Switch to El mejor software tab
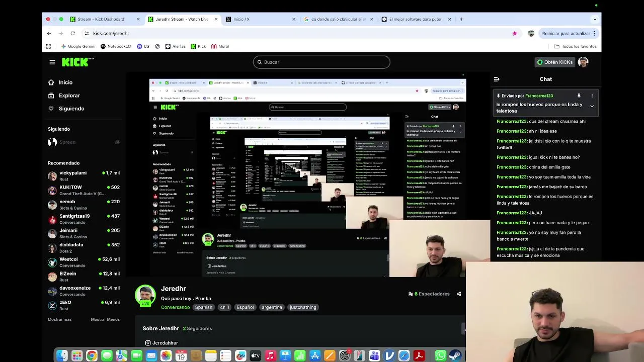Screen dimensions: 644x362 [x=417, y=19]
